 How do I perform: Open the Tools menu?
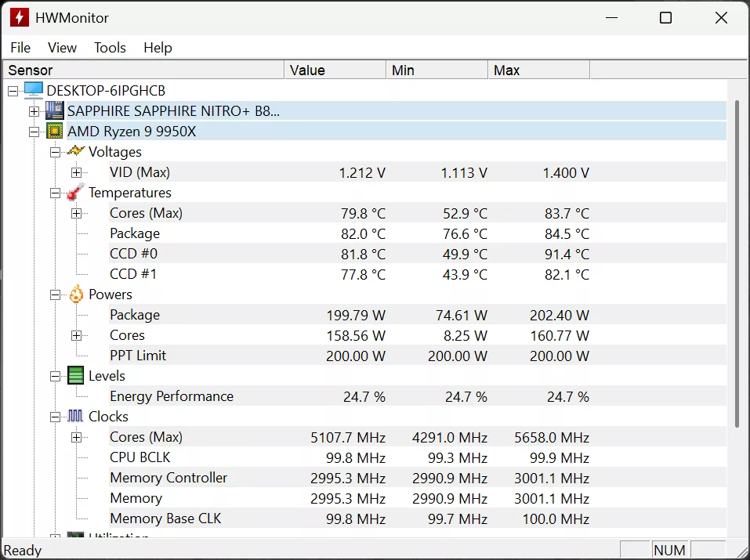(x=110, y=47)
